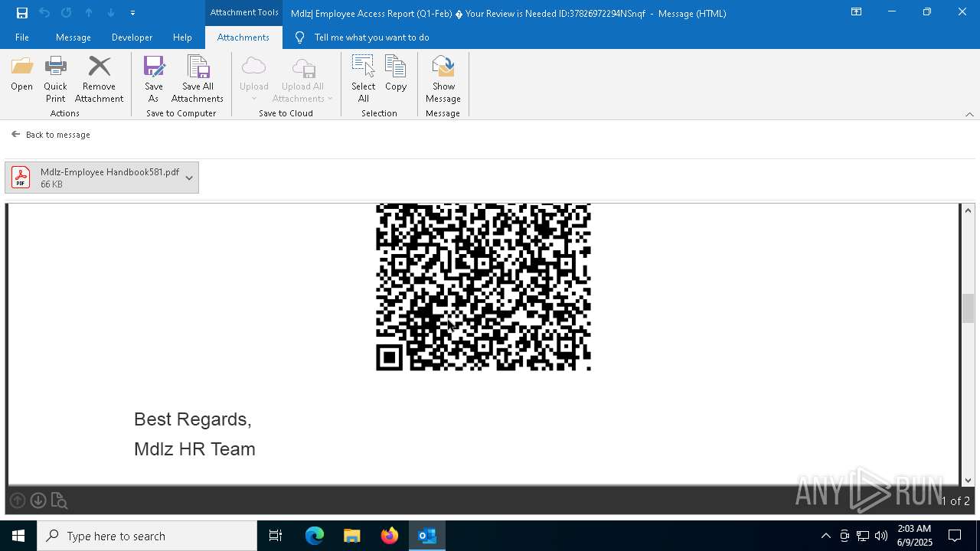Click the QR code image in preview
This screenshot has width=980, height=551.
coord(483,287)
